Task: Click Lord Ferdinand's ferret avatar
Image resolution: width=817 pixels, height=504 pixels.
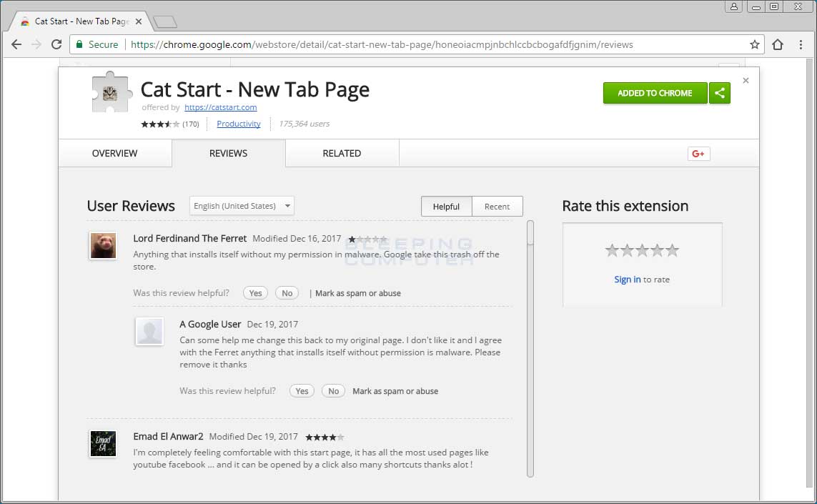Action: [103, 245]
